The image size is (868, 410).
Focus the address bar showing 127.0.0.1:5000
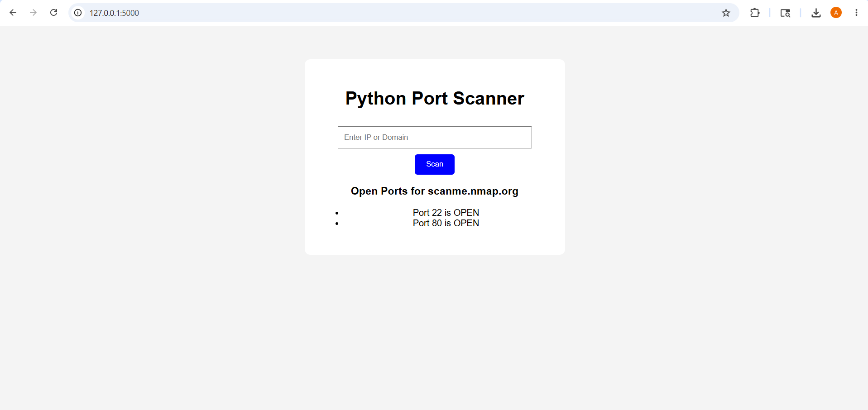(x=403, y=13)
